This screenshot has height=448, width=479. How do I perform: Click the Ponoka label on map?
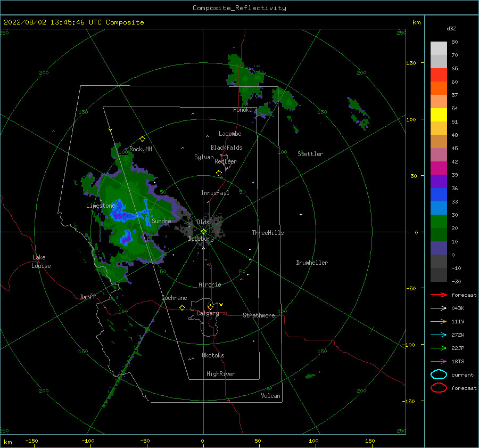pyautogui.click(x=243, y=110)
